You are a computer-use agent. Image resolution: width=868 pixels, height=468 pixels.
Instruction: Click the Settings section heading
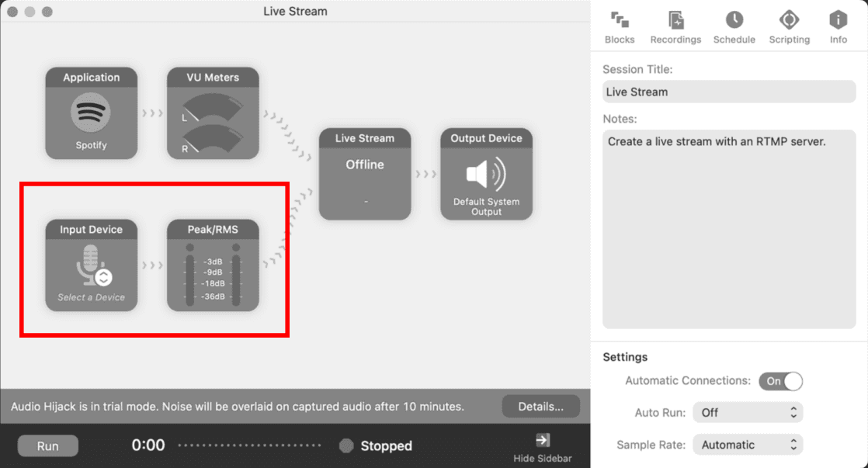[x=625, y=357]
